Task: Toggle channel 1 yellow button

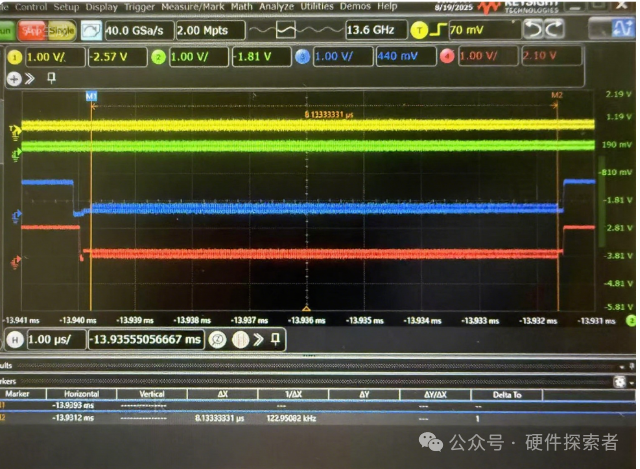Action: pos(15,57)
